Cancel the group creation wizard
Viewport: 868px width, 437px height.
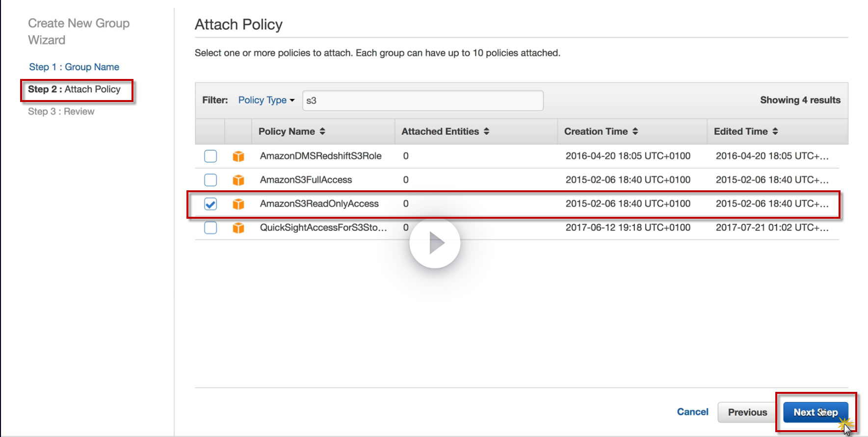pyautogui.click(x=692, y=412)
